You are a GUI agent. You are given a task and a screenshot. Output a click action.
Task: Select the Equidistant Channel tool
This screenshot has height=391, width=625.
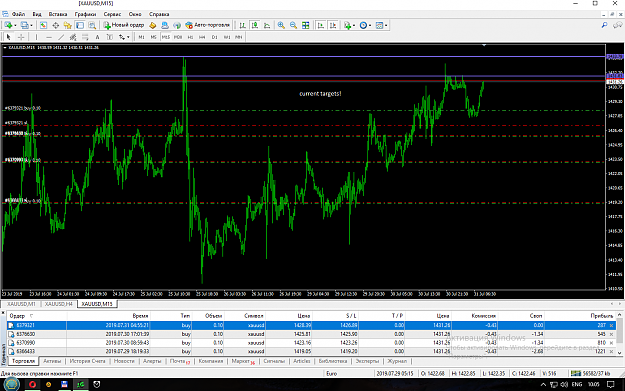pos(73,37)
